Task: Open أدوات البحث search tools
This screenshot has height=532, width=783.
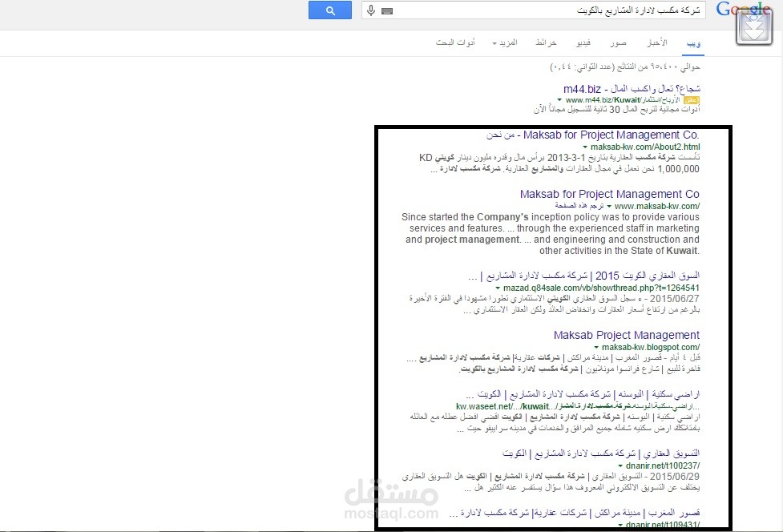Action: (x=455, y=43)
